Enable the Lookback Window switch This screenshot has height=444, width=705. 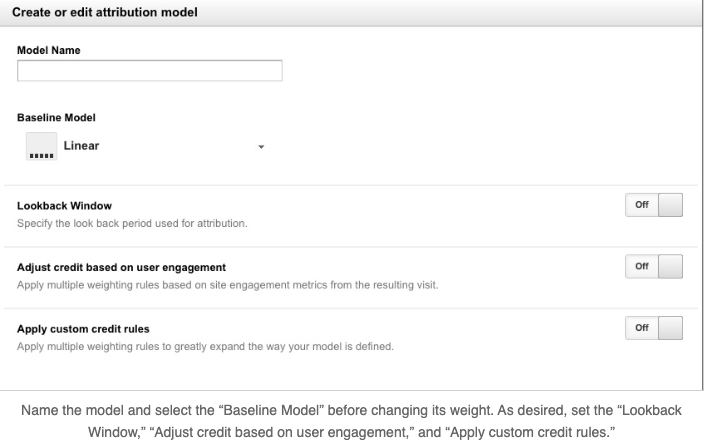[x=654, y=205]
